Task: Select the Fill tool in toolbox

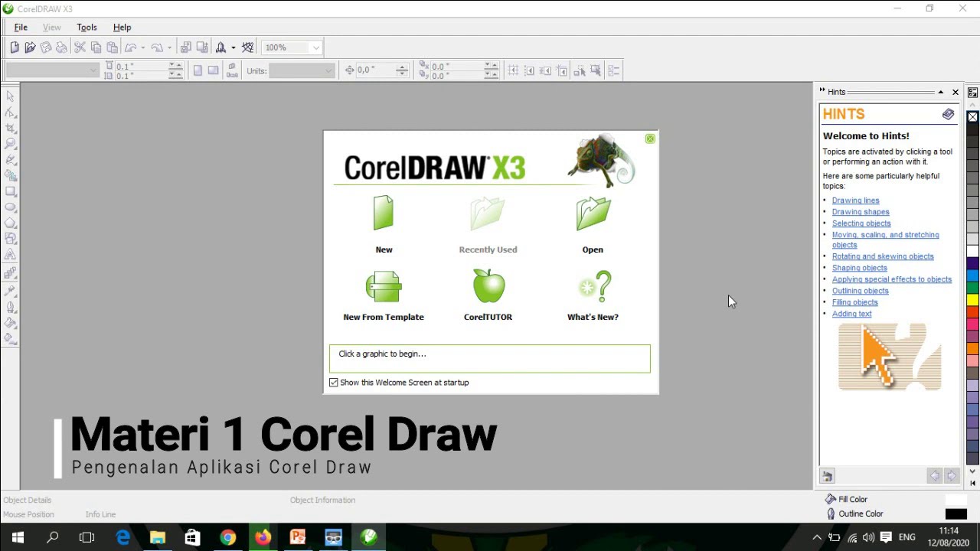Action: coord(11,323)
